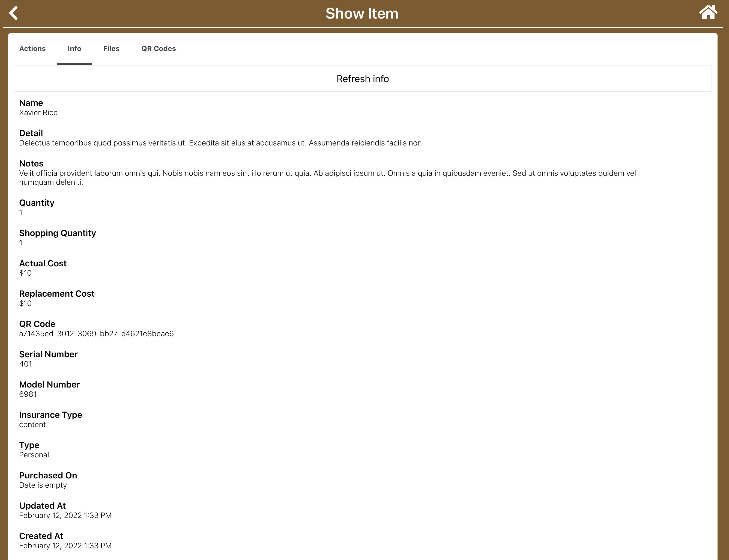Click the model number 6981
This screenshot has height=560, width=729.
click(x=28, y=394)
